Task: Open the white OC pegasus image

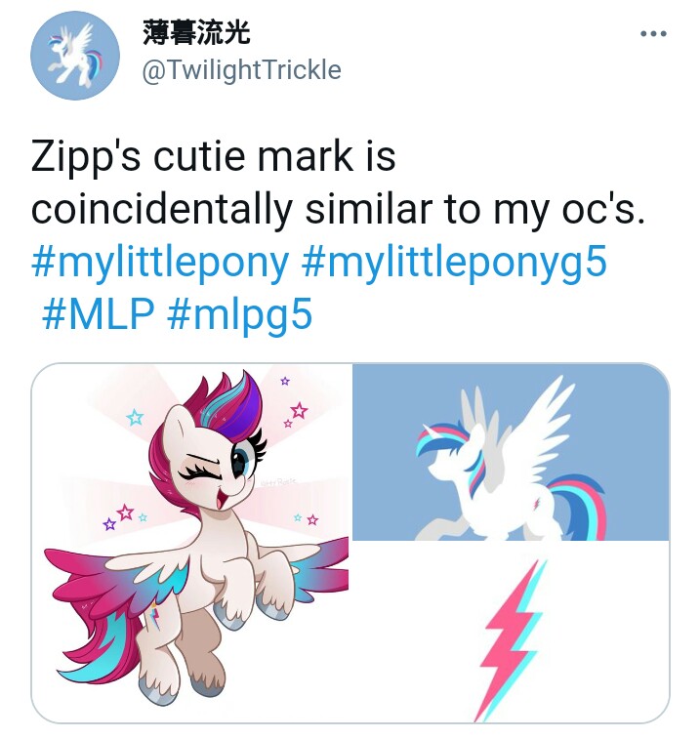Action: coord(511,452)
